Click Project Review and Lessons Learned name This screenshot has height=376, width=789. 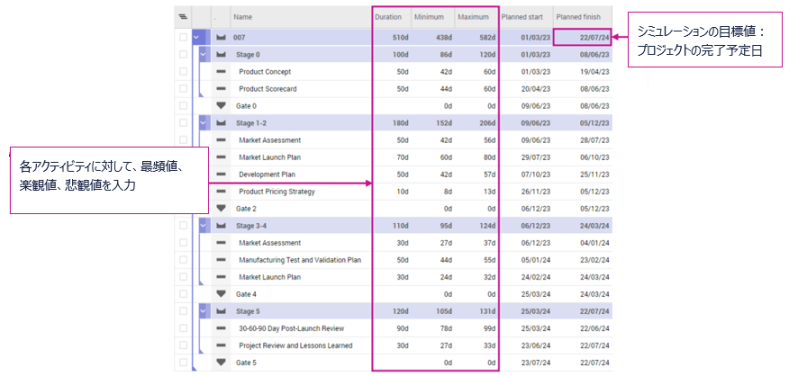click(x=295, y=345)
